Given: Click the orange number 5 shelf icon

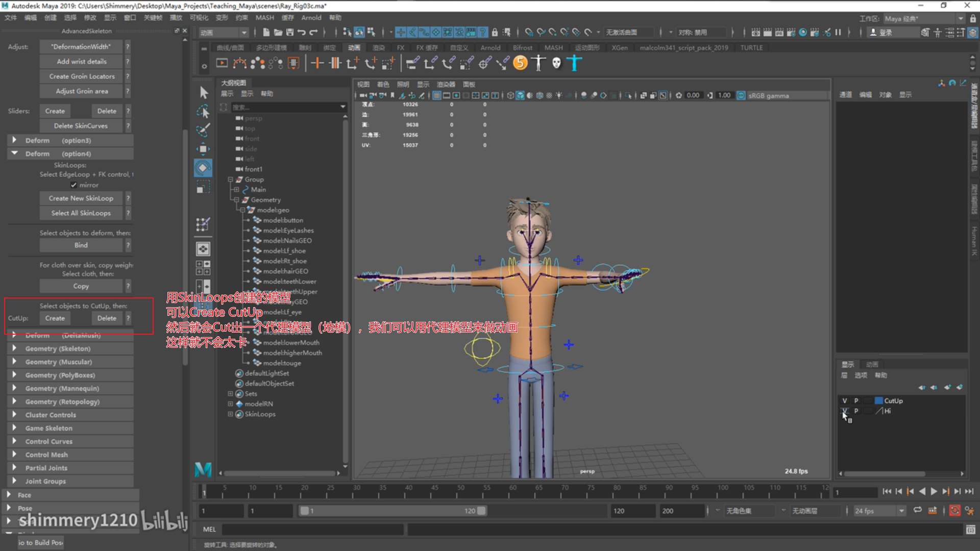Looking at the screenshot, I should (x=520, y=63).
